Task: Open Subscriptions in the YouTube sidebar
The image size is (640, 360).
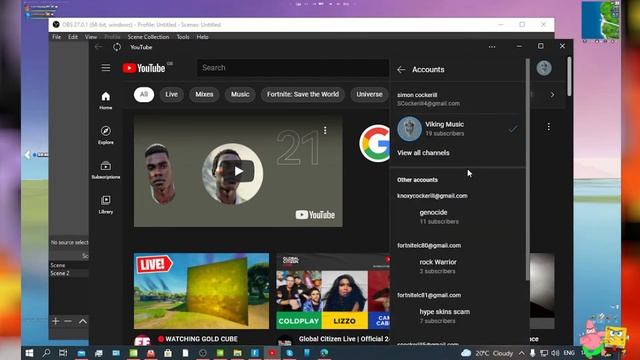Action: pyautogui.click(x=106, y=170)
